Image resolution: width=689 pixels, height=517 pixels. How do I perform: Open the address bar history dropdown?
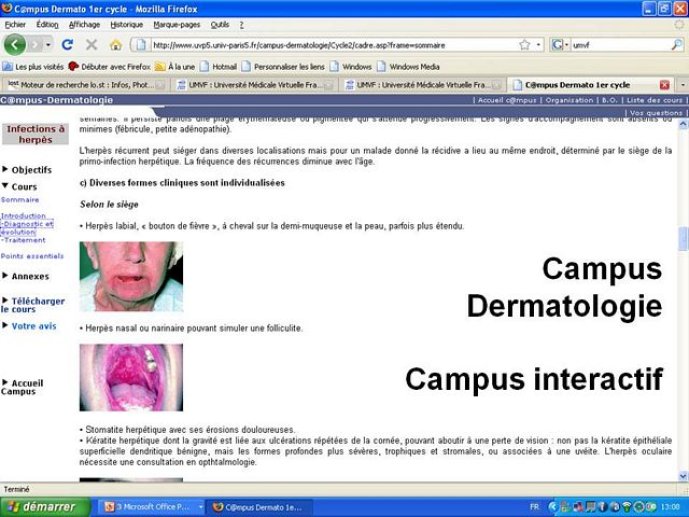538,45
